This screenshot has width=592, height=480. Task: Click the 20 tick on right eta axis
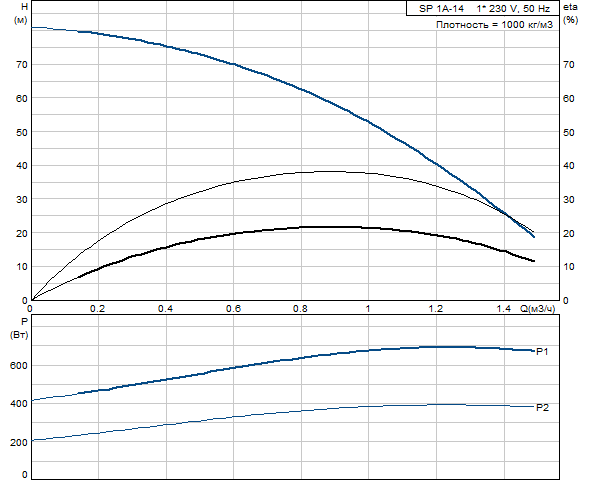[569, 233]
